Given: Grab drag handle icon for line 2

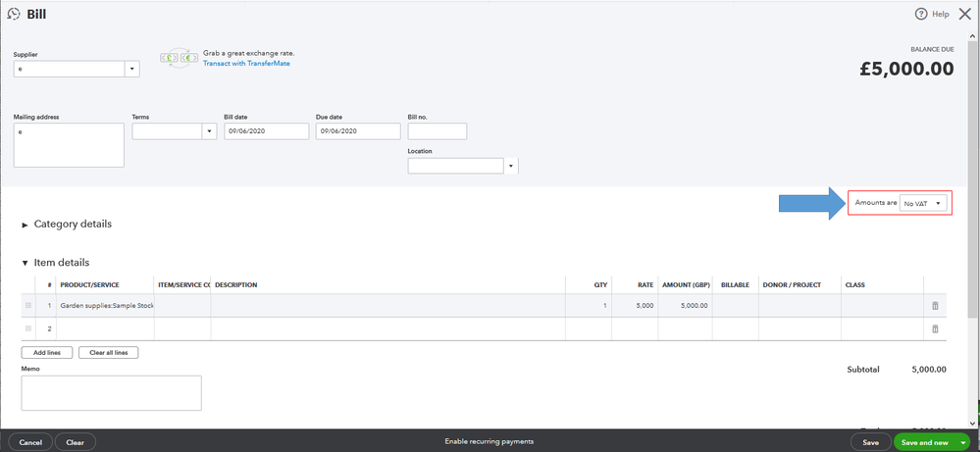Looking at the screenshot, I should pos(28,328).
